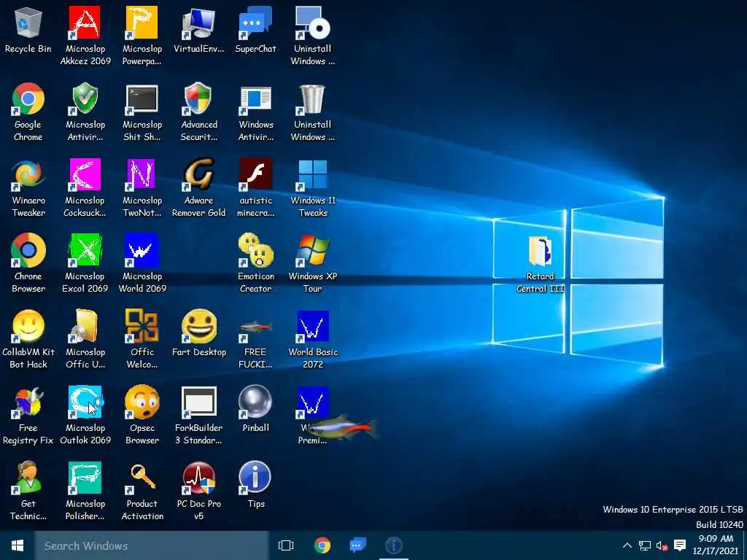Open the Retard Central III folder
747x560 pixels.
pyautogui.click(x=540, y=251)
